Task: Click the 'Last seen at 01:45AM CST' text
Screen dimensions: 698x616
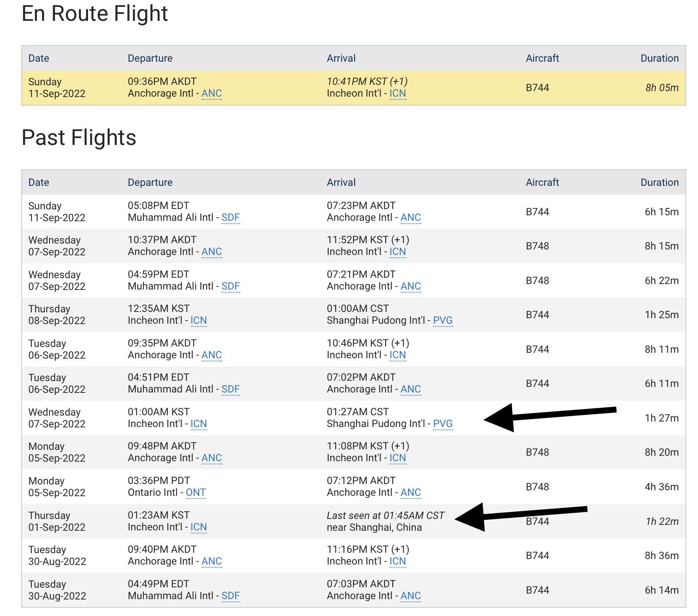Action: [x=385, y=515]
